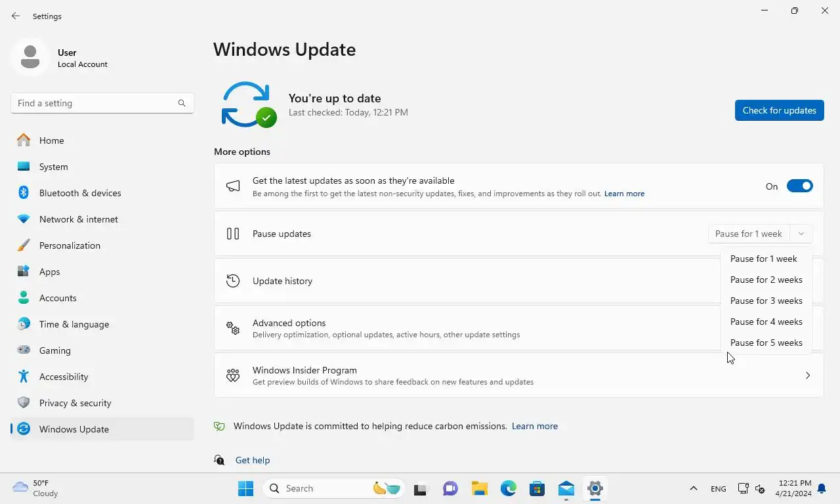The height and width of the screenshot is (504, 840).
Task: Click the muted speaker tray icon
Action: (760, 488)
